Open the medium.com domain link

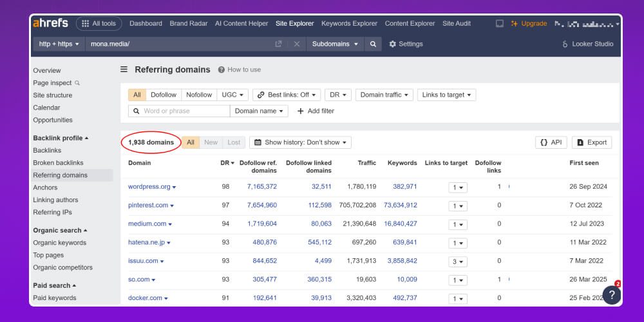147,224
